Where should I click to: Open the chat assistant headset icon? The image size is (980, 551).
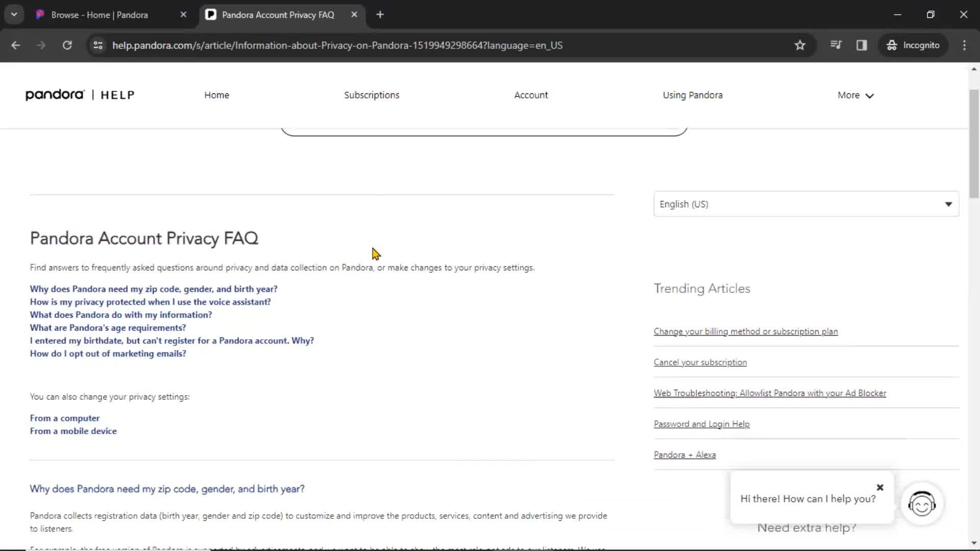coord(922,504)
